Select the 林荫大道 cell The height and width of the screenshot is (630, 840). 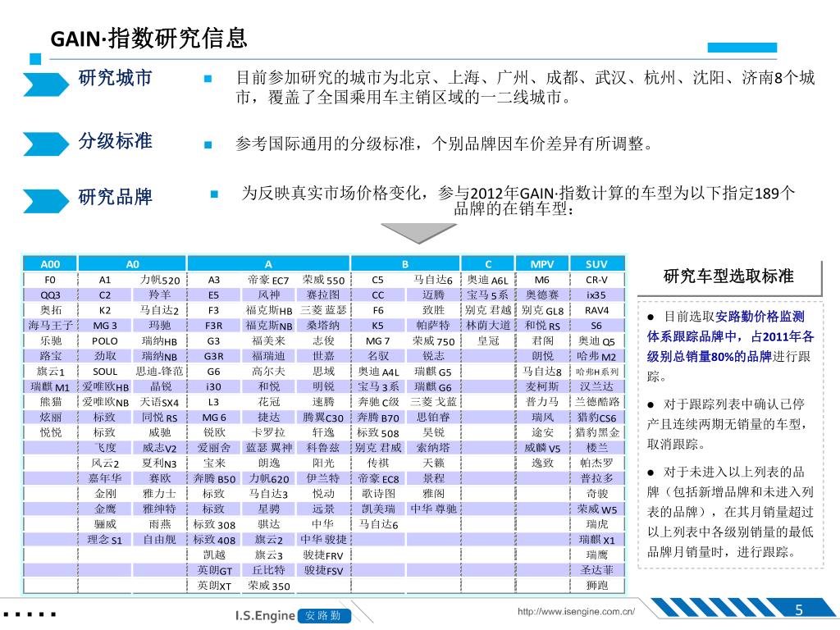tap(488, 325)
